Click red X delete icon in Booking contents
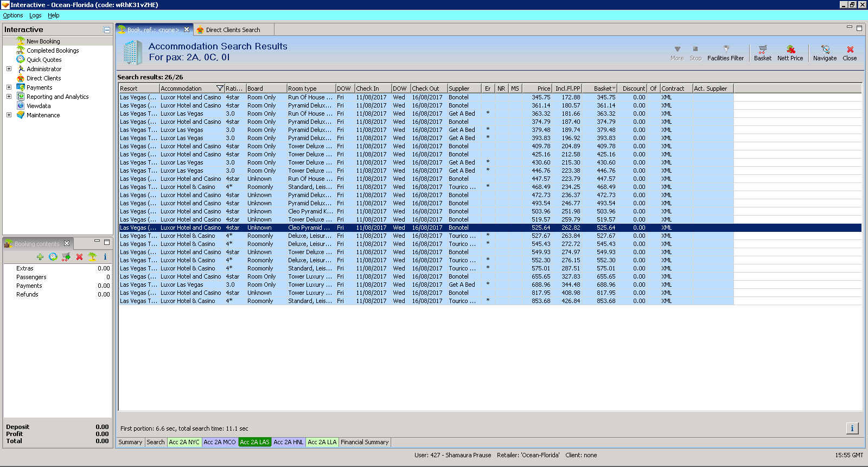 [x=79, y=257]
